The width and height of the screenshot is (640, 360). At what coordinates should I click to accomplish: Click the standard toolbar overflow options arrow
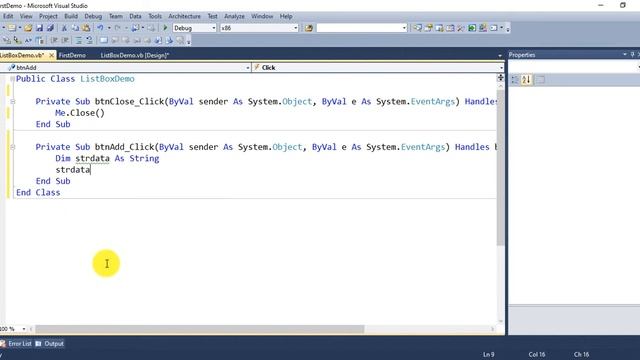(508, 29)
